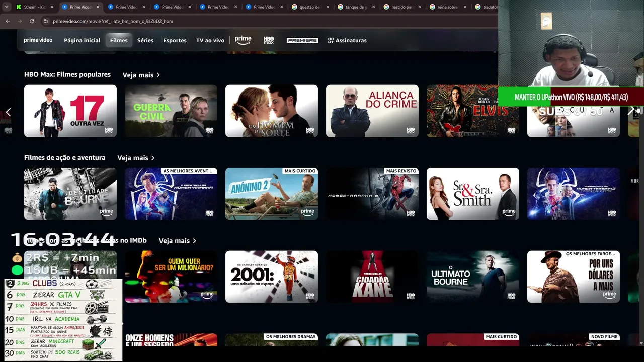Click the address bar URL

(x=113, y=21)
